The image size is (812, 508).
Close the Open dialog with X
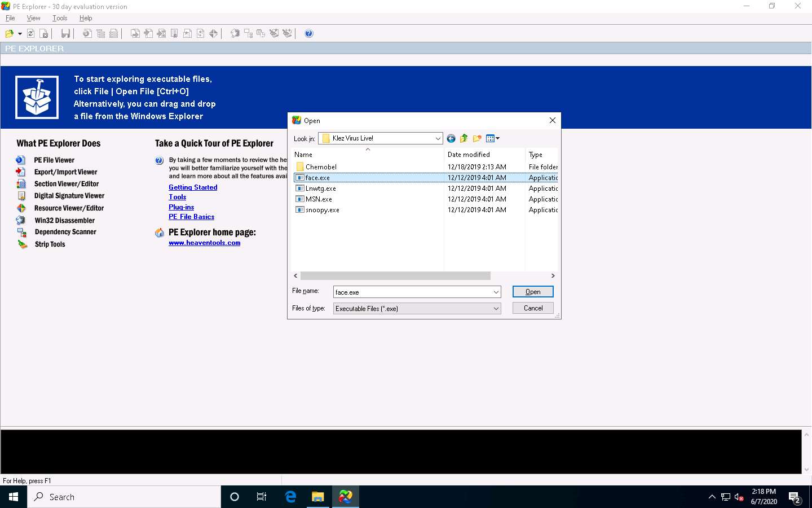coord(553,120)
